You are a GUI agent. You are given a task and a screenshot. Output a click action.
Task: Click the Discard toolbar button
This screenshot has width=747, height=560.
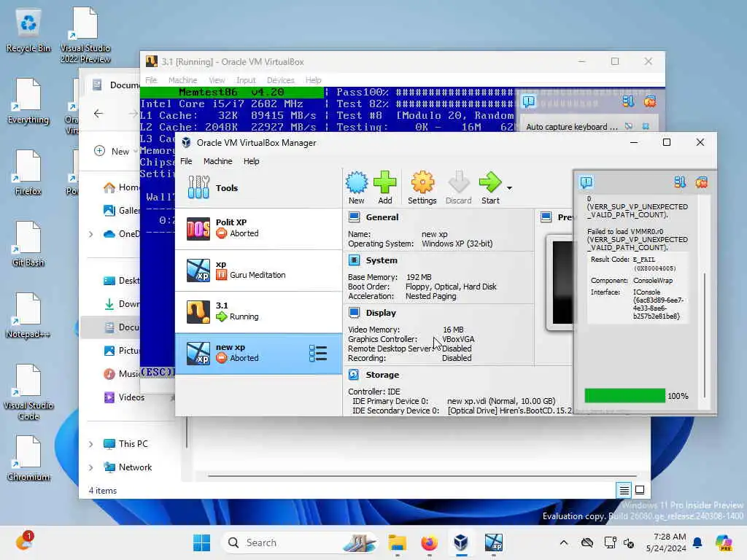tap(458, 187)
